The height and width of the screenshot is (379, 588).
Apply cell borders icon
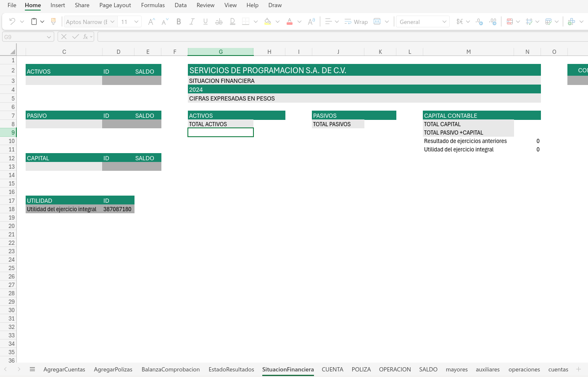click(246, 21)
